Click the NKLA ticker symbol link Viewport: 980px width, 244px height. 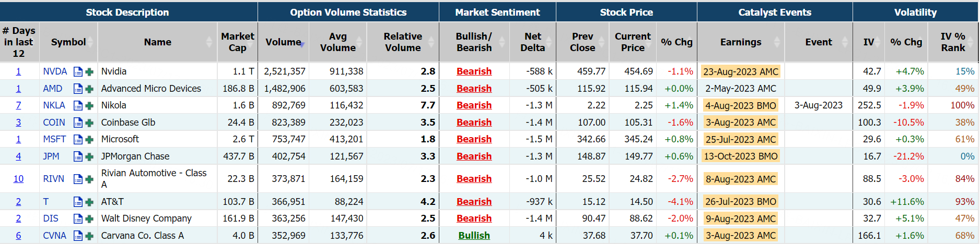pyautogui.click(x=54, y=105)
